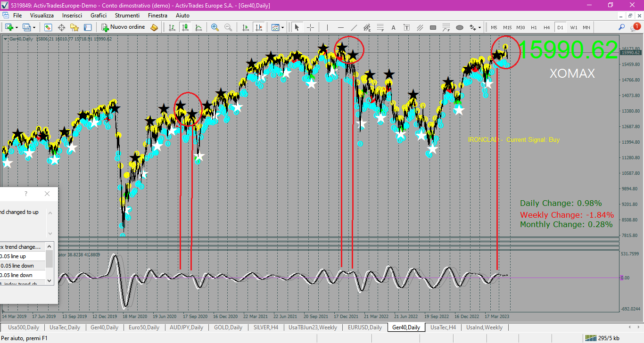Viewport: 644px width, 343px height.
Task: Open the search magnifier icon
Action: (622, 27)
